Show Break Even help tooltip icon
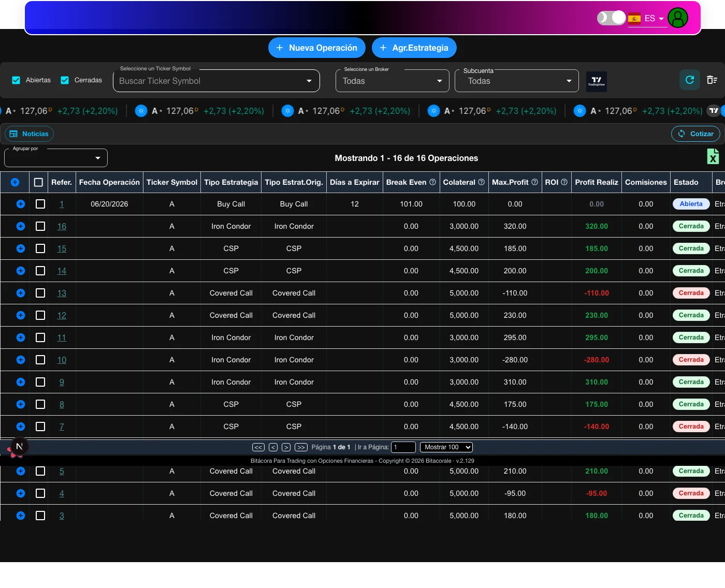 point(432,182)
